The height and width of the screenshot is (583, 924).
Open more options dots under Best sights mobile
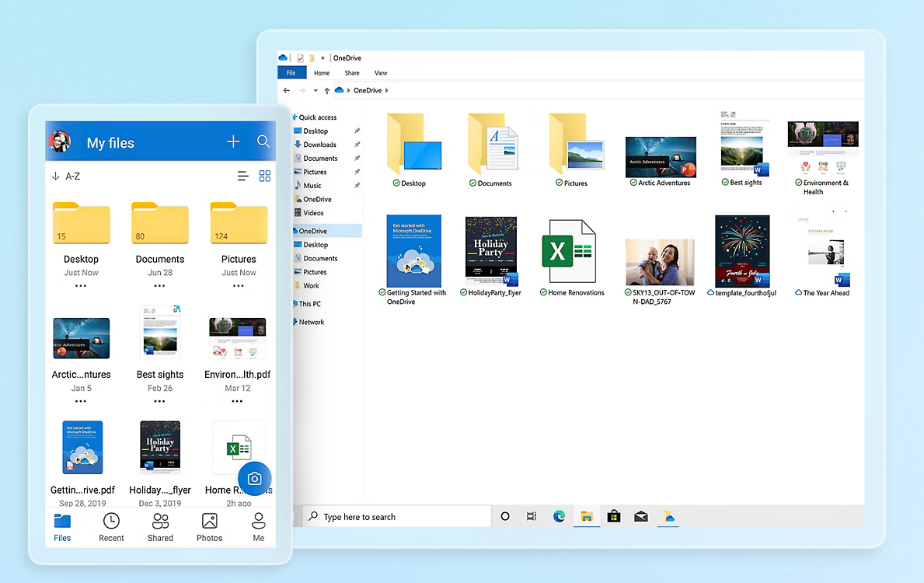point(159,401)
